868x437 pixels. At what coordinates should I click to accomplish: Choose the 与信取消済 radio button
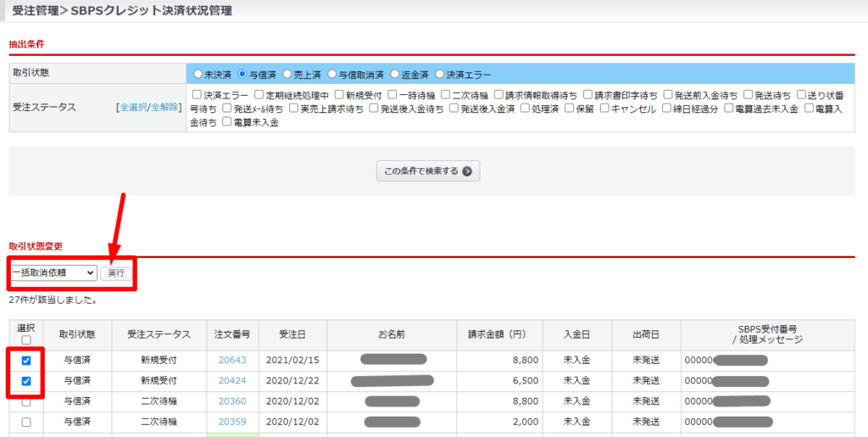332,75
